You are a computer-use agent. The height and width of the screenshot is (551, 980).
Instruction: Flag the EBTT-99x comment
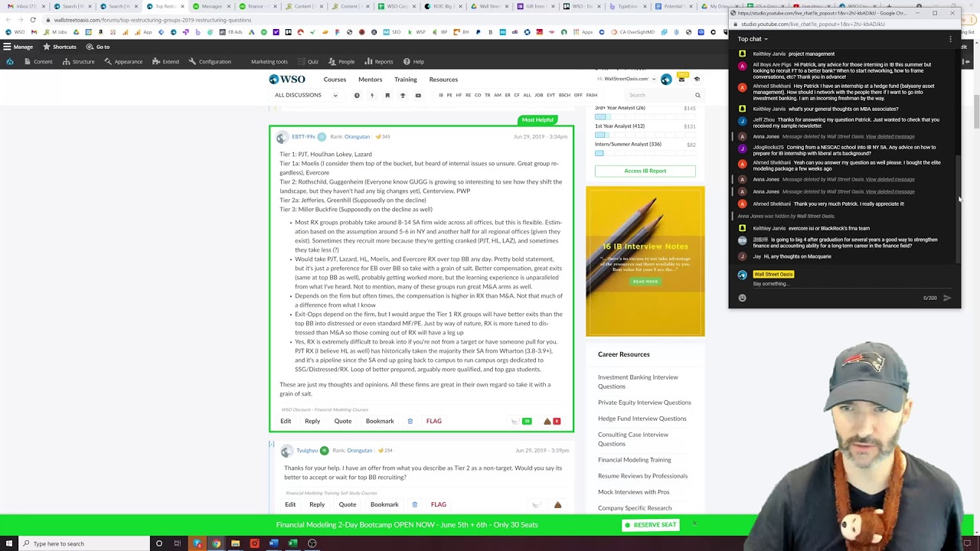434,421
